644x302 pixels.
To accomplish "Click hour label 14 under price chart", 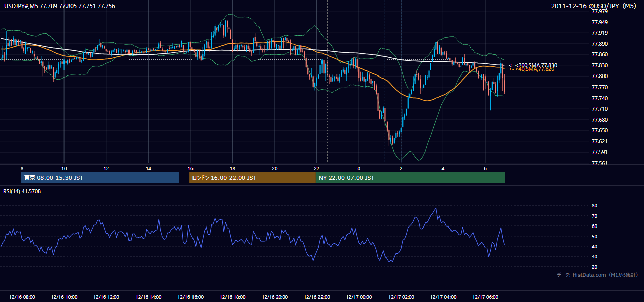I will pyautogui.click(x=148, y=168).
